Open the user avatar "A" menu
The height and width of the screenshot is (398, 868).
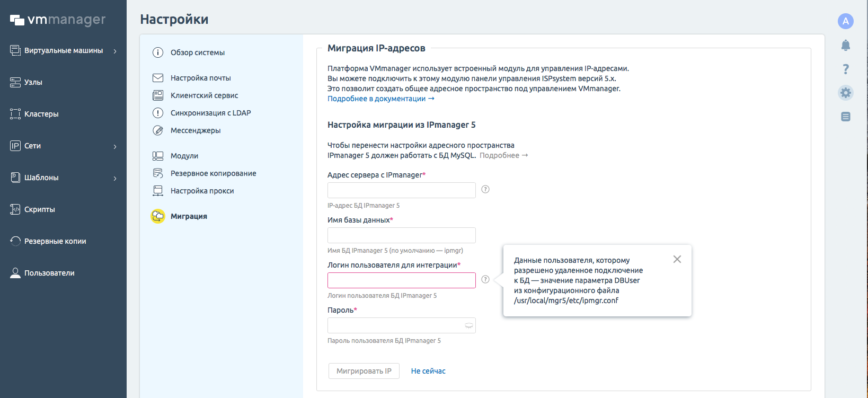[x=846, y=21]
